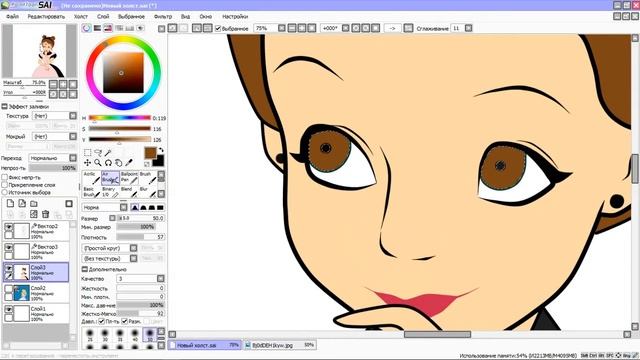Screen dimensions: 640x360
Task: Switch to Новый холст.sai canvas tab
Action: (x=204, y=345)
